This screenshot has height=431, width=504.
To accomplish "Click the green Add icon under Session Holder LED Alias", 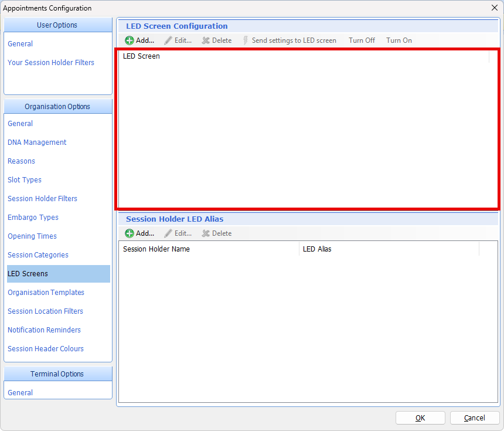I will 130,233.
